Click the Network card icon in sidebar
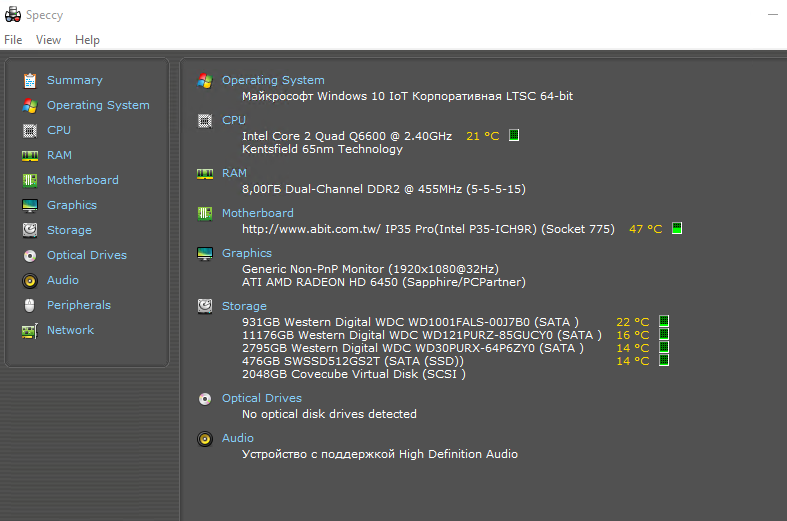The width and height of the screenshot is (787, 521). click(30, 331)
